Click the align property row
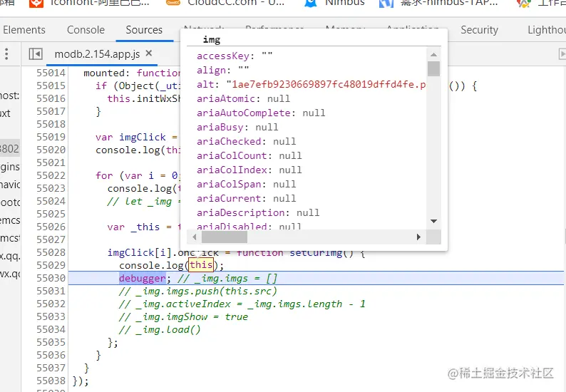Image resolution: width=566 pixels, height=392 pixels. 222,70
